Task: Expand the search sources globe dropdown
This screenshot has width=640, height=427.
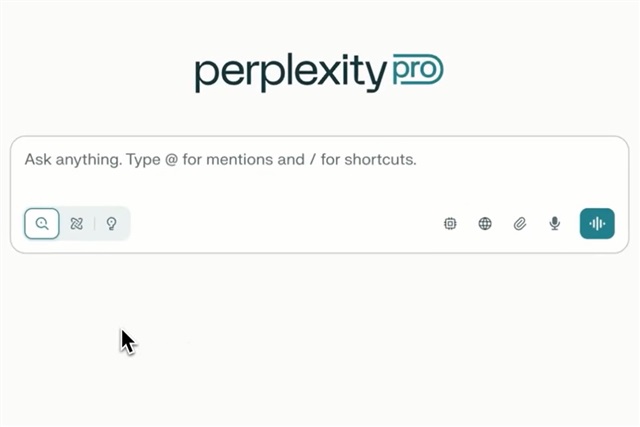Action: 485,224
